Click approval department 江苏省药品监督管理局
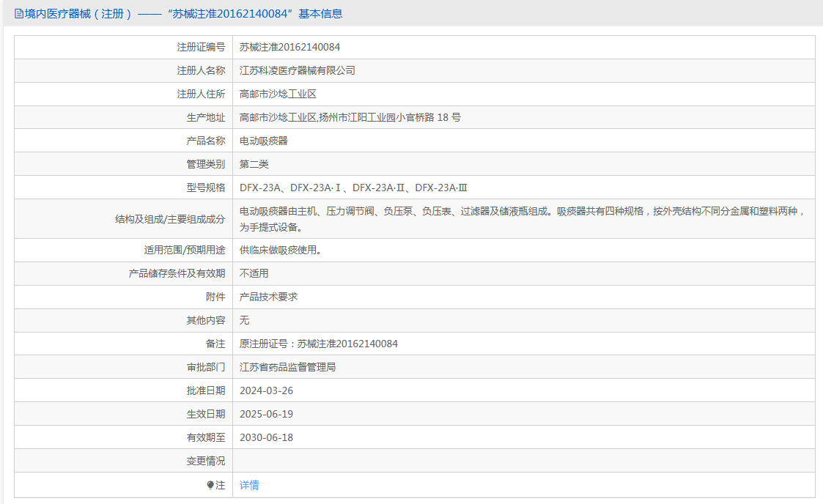This screenshot has width=823, height=504. [x=287, y=367]
